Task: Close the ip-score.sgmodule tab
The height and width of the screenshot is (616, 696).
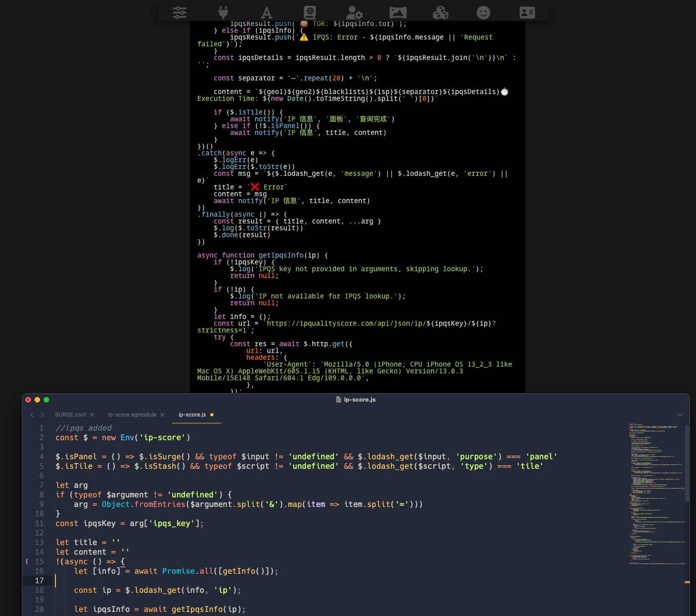Action: tap(162, 415)
